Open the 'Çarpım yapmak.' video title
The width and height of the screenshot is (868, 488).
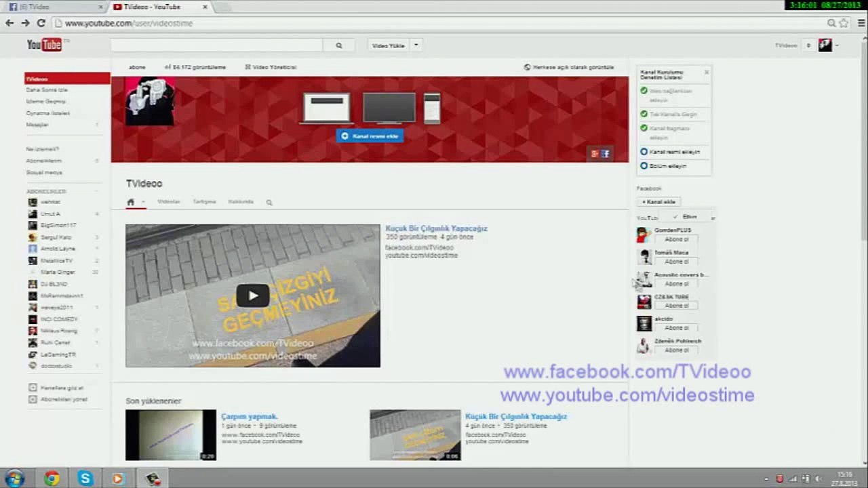[250, 416]
